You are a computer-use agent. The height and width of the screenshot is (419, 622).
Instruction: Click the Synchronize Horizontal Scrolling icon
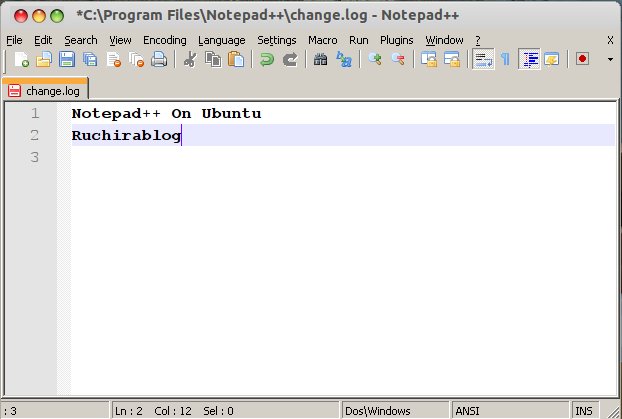452,60
